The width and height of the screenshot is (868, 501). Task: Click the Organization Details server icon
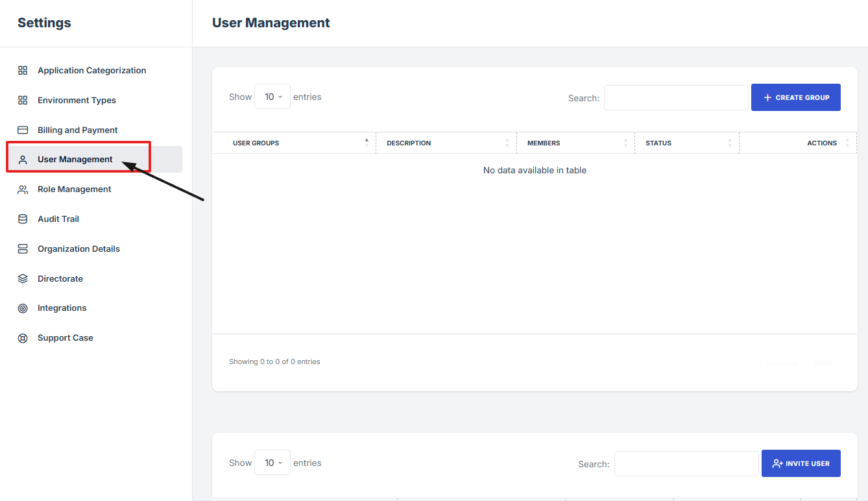click(x=23, y=249)
